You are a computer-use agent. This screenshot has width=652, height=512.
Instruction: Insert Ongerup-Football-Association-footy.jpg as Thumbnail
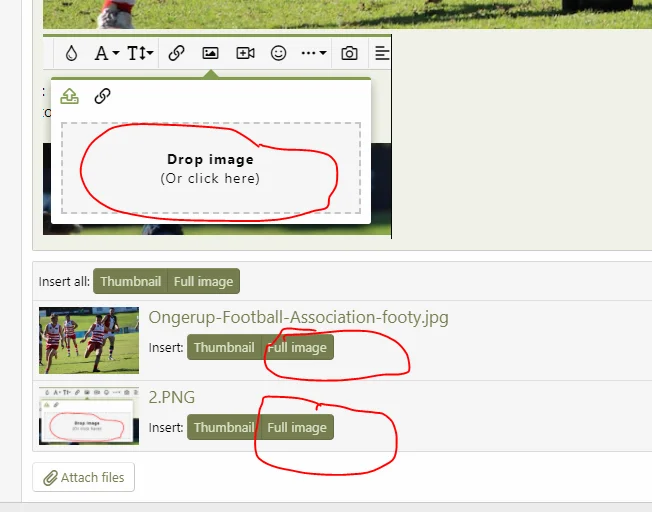[x=224, y=347]
